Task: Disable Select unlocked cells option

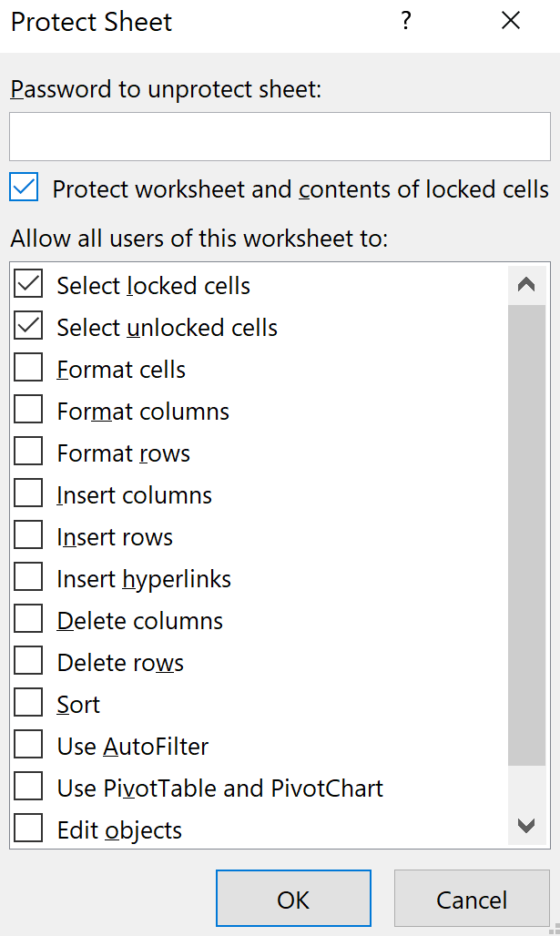Action: click(29, 327)
